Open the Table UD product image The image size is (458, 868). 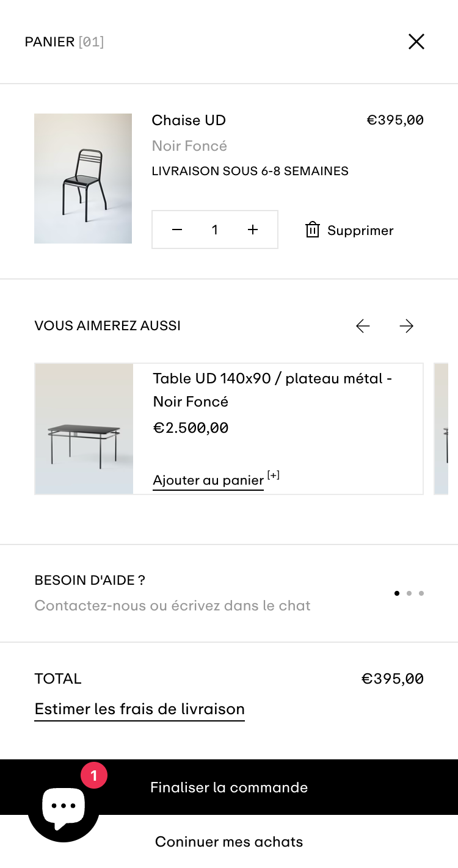pyautogui.click(x=84, y=429)
